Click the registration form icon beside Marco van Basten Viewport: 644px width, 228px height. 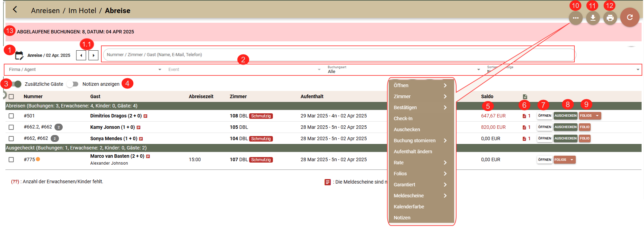[x=148, y=156]
